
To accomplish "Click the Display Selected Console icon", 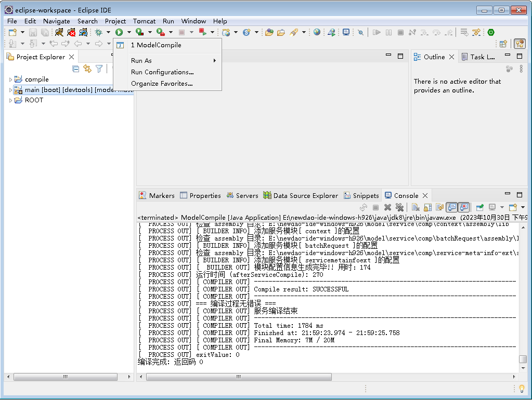I will coord(492,207).
